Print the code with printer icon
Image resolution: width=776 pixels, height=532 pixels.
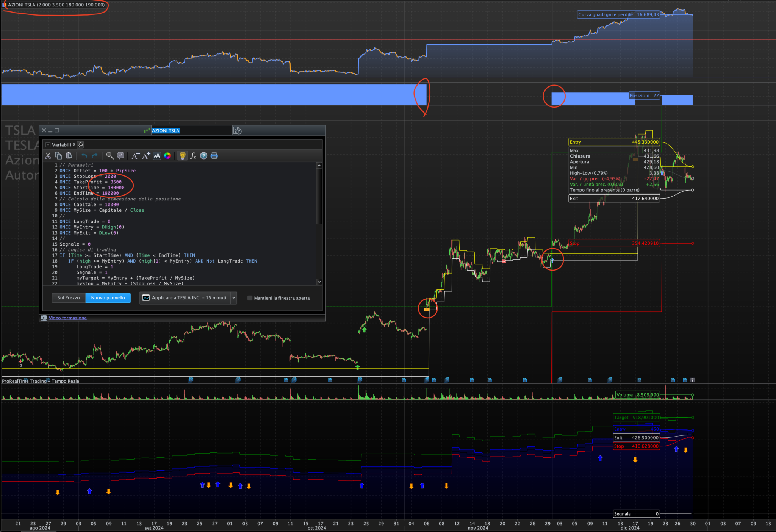tap(214, 156)
